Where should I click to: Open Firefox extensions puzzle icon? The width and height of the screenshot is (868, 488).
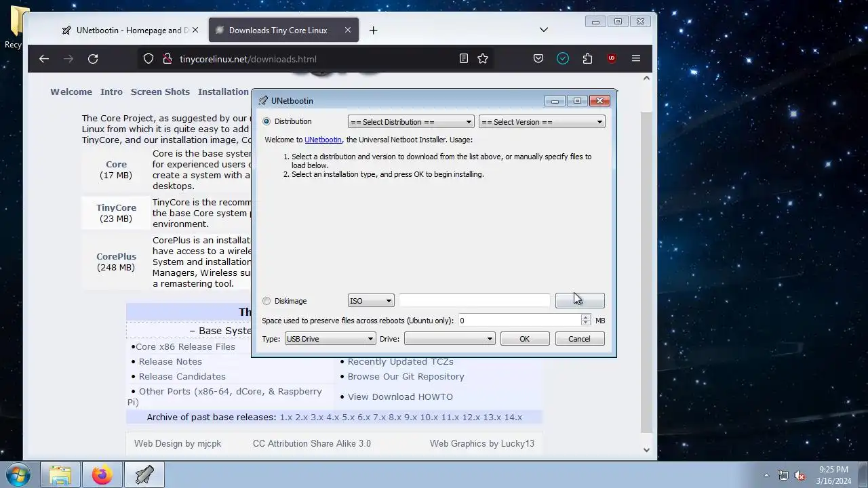point(587,59)
